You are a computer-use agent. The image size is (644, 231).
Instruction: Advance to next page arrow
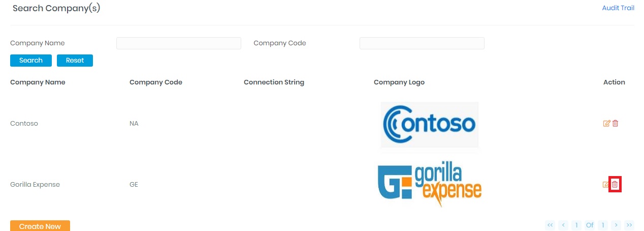tap(616, 225)
